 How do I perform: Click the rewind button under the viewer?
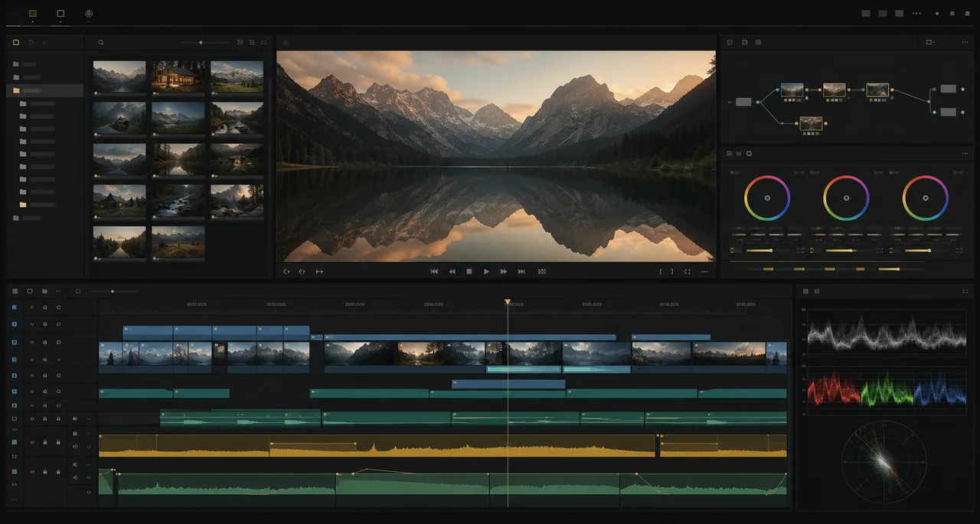pos(452,271)
